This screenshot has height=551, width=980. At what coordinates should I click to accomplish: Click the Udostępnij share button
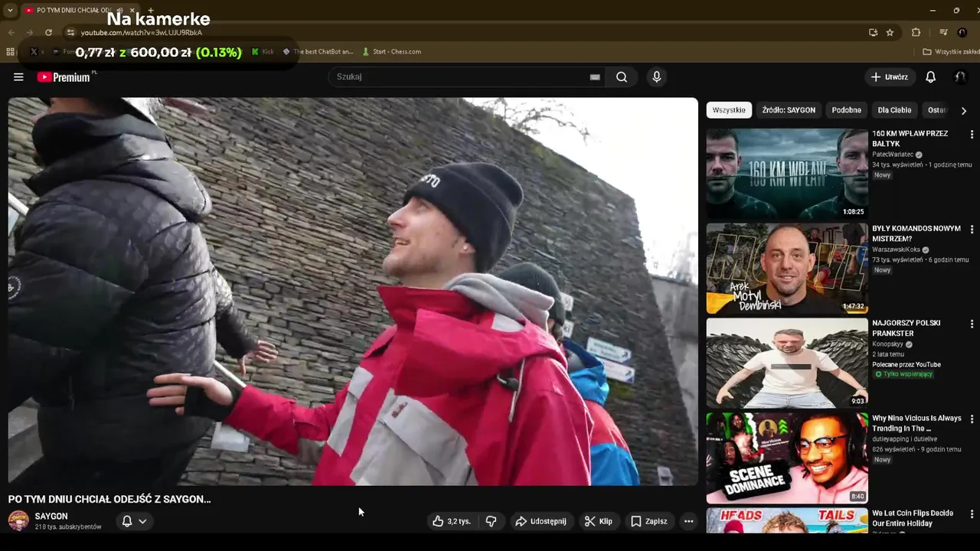coord(541,521)
